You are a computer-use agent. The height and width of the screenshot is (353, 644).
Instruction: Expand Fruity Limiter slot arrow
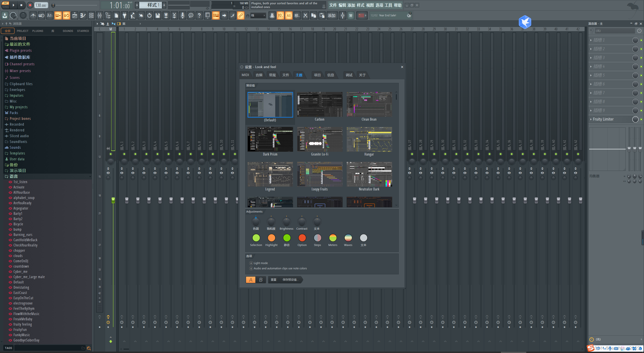[x=591, y=119]
